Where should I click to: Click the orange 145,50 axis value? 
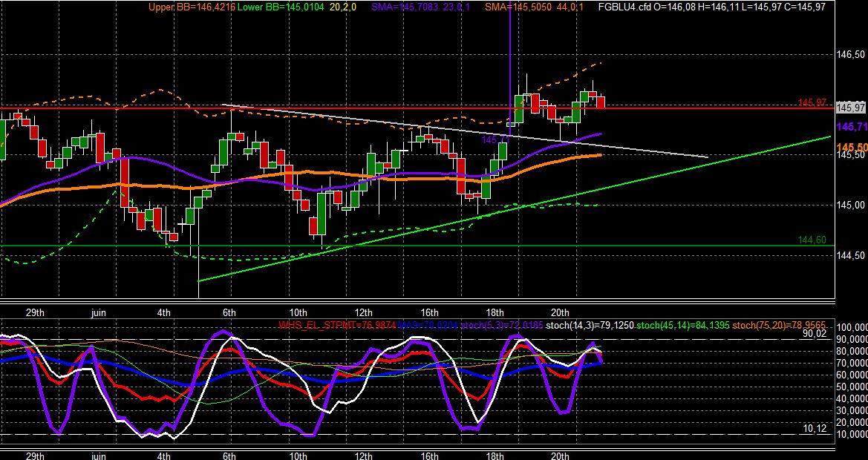pos(852,147)
